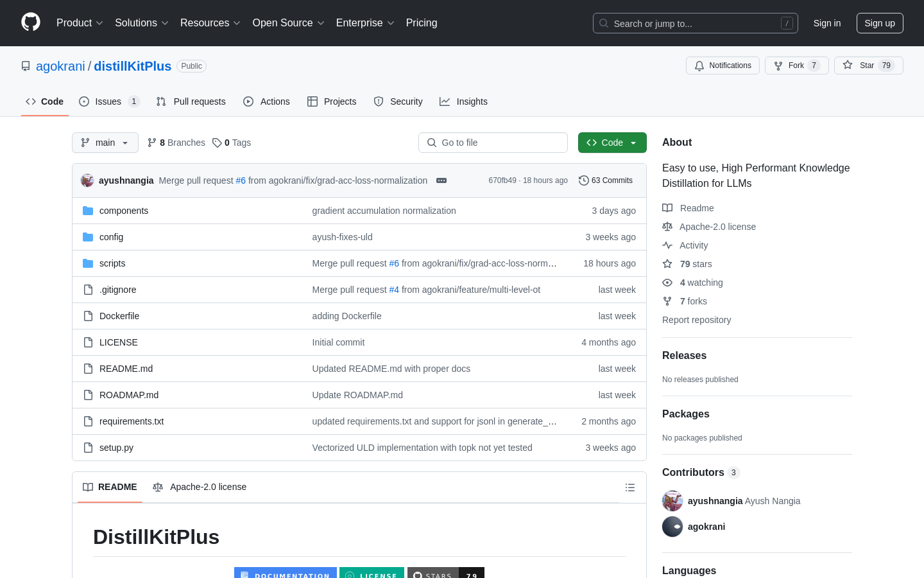Click the README.md file icon
924x578 pixels.
coord(88,369)
